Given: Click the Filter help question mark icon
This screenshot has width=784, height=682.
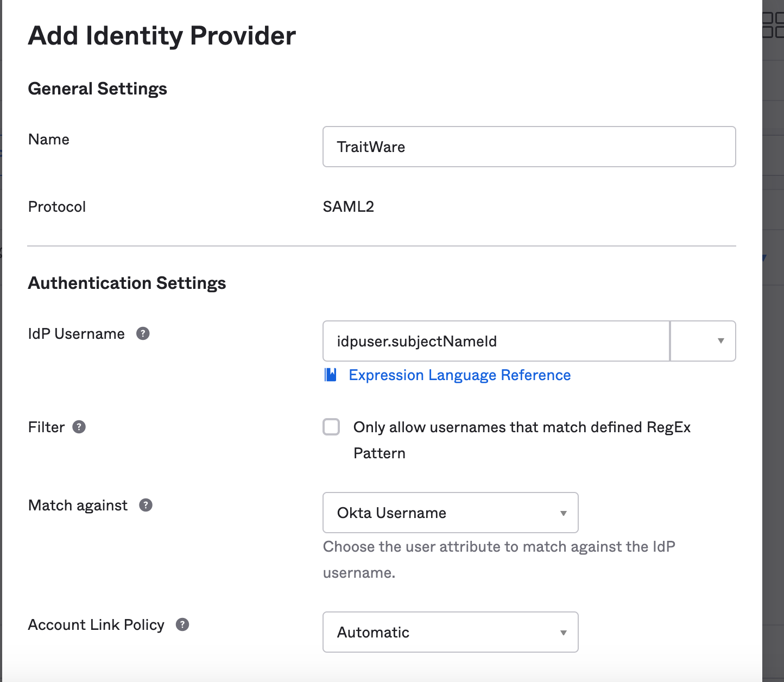Looking at the screenshot, I should 79,427.
